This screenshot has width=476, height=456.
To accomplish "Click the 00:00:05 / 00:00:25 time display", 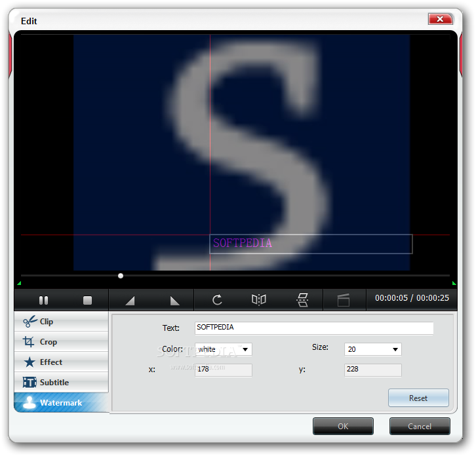I will (x=412, y=298).
